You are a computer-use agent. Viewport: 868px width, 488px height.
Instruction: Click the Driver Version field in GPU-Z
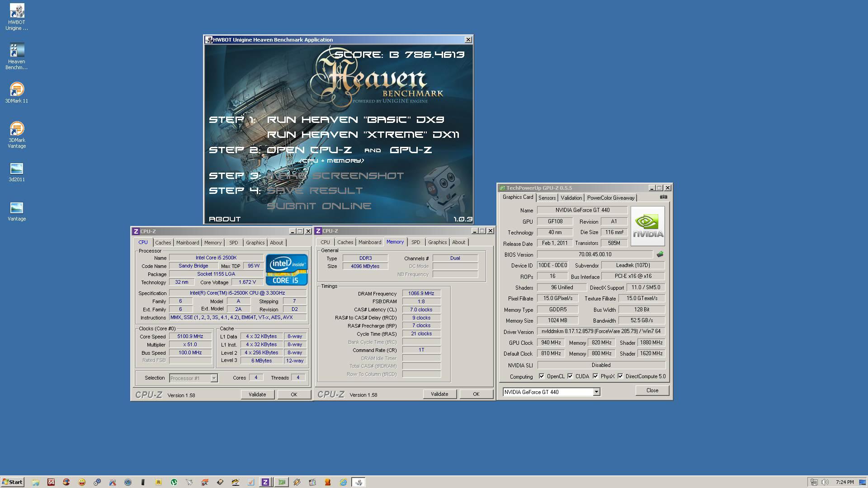coord(601,331)
